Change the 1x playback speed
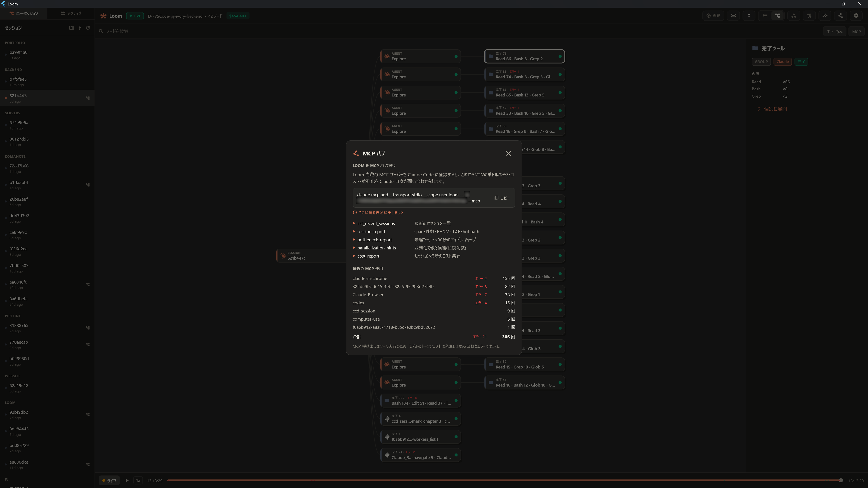 [x=138, y=481]
